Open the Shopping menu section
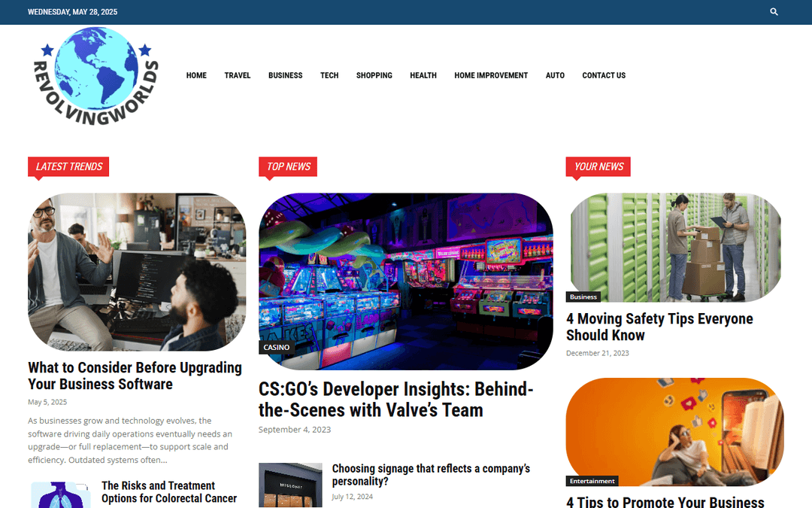 click(374, 75)
